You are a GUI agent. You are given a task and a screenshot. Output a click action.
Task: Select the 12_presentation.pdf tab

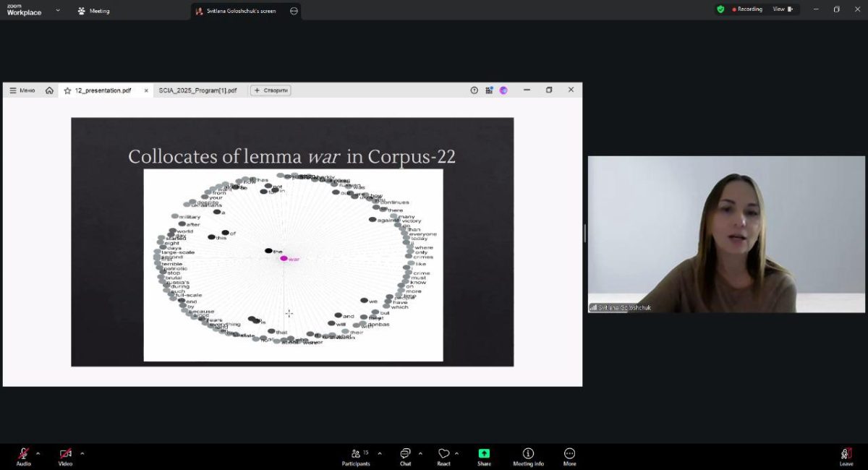103,90
